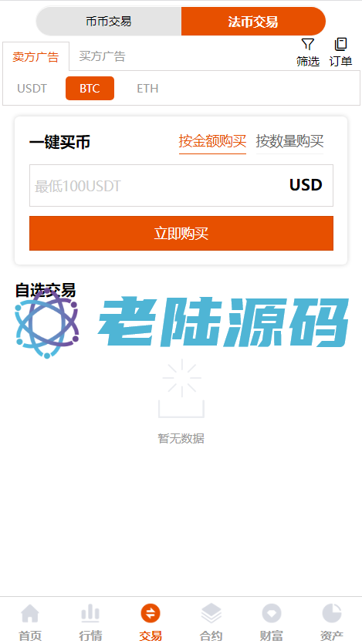The width and height of the screenshot is (362, 644).
Task: Click the 老陆源码 logo image
Action: point(181,323)
